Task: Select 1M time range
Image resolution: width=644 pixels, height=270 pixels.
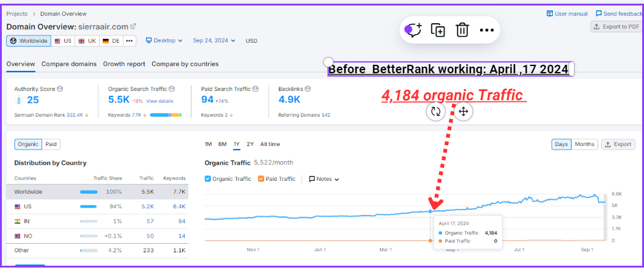Action: point(208,144)
